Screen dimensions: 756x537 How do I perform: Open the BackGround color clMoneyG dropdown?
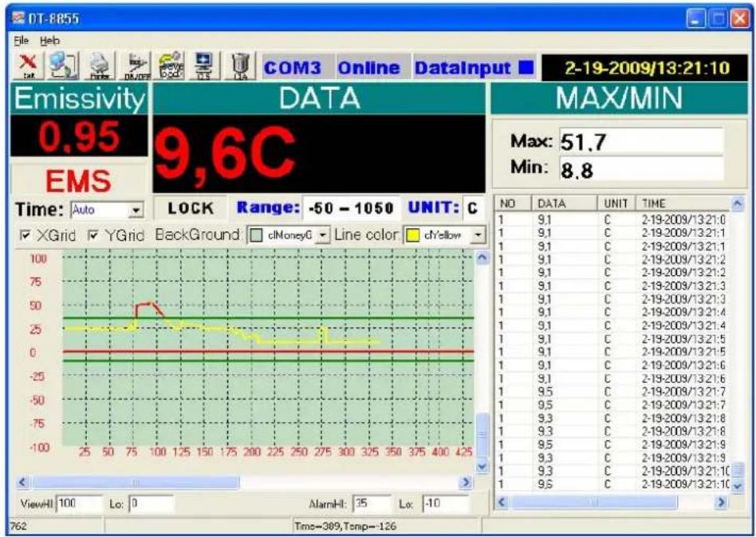(x=322, y=235)
